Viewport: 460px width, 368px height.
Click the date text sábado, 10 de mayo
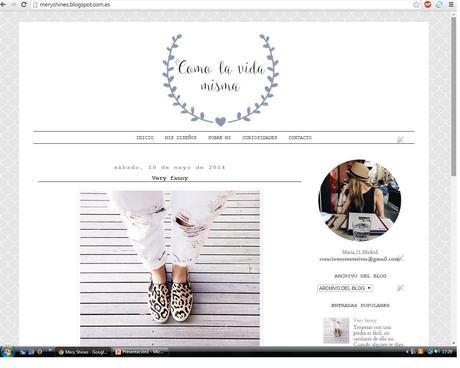coord(170,167)
